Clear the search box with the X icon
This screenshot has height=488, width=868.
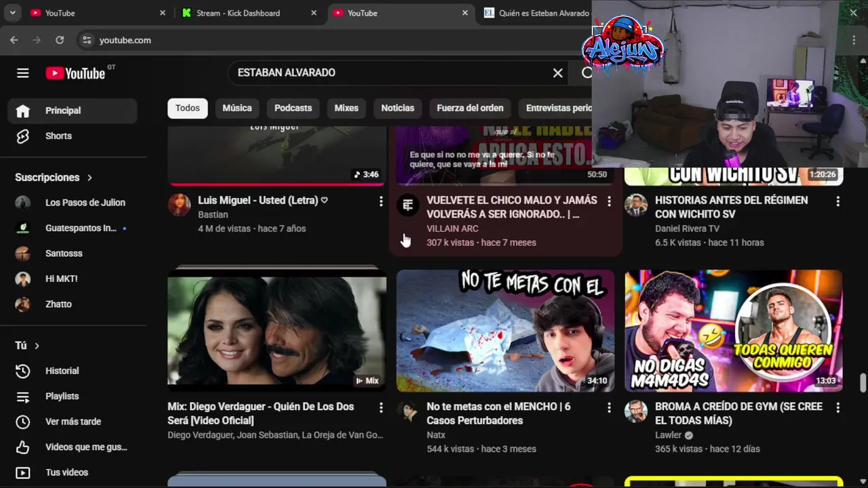point(557,73)
